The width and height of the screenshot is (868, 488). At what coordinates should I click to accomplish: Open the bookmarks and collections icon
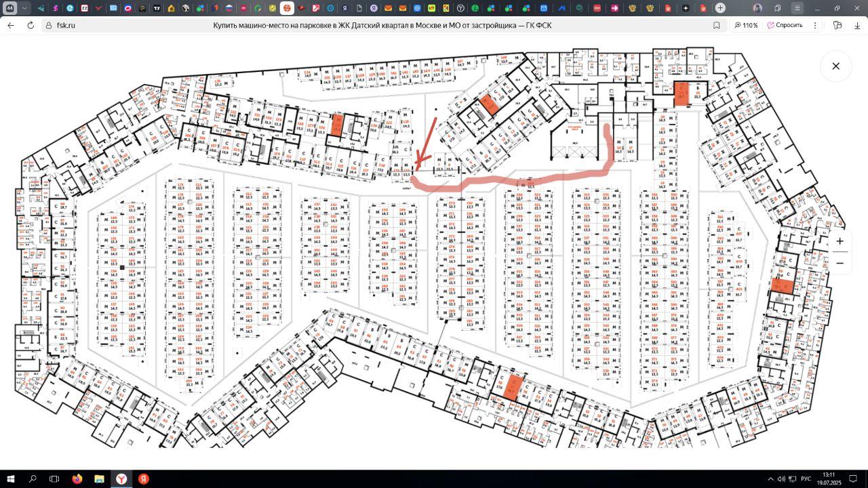coord(777,8)
